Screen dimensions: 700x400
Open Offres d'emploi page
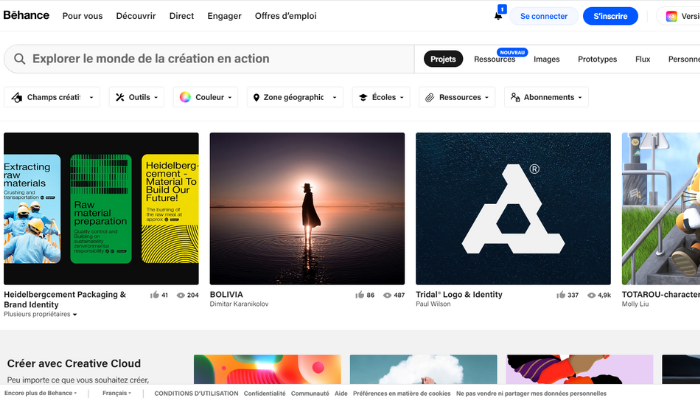tap(285, 16)
